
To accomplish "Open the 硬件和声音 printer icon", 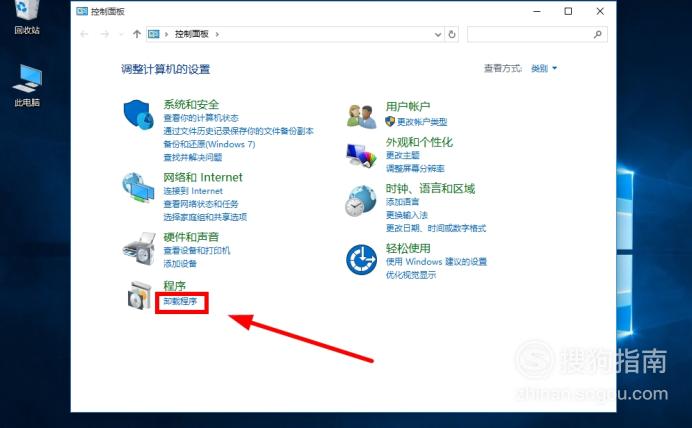I will (x=139, y=248).
